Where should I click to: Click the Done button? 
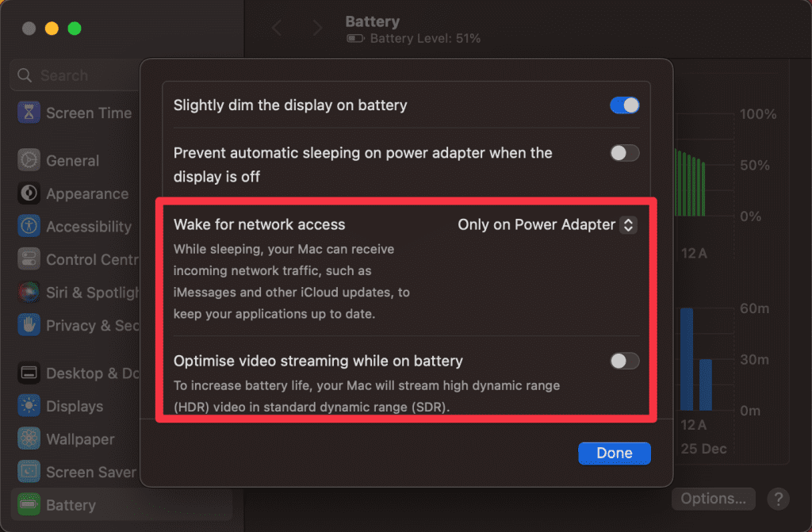615,454
